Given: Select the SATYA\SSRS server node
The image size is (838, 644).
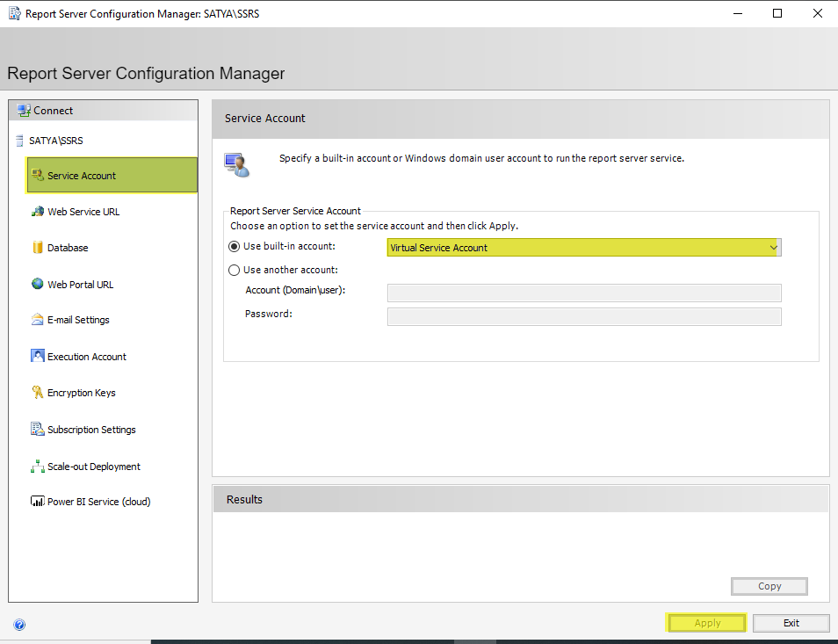Looking at the screenshot, I should (55, 141).
